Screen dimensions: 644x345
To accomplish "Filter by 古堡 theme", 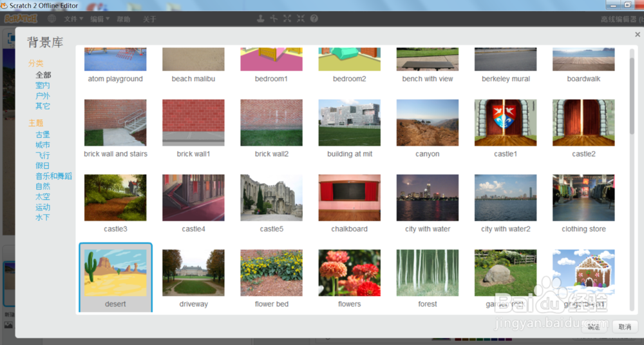I will pyautogui.click(x=43, y=135).
